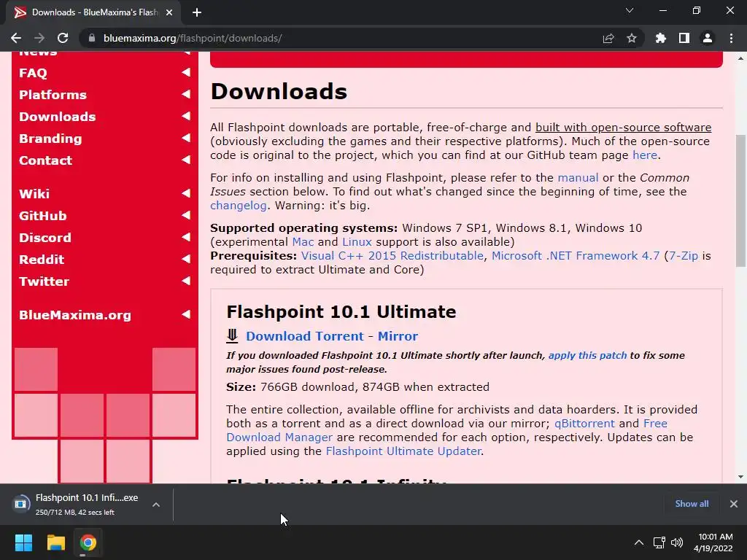747x560 pixels.
Task: Click the scrollbar down arrow
Action: 740,477
